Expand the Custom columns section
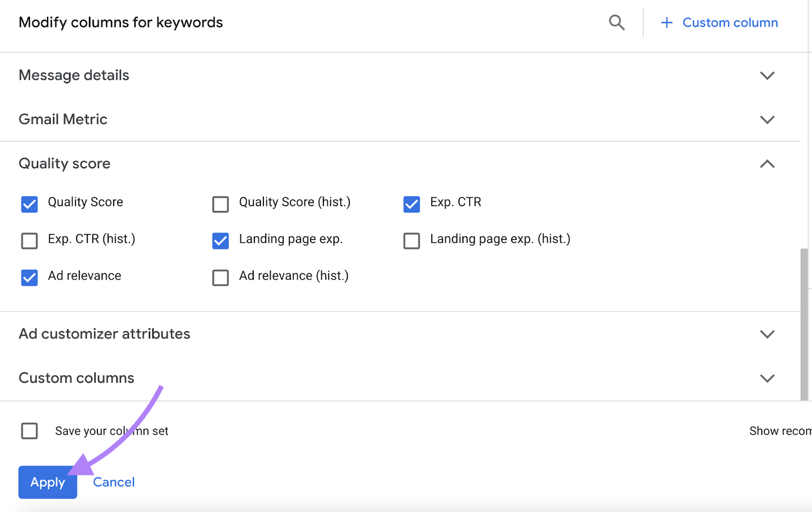The height and width of the screenshot is (512, 812). tap(767, 378)
